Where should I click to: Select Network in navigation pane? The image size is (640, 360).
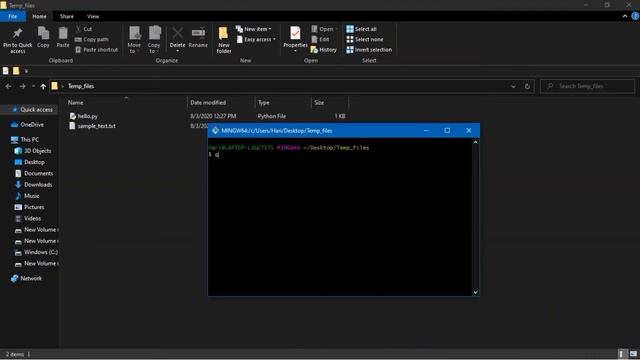(26, 278)
